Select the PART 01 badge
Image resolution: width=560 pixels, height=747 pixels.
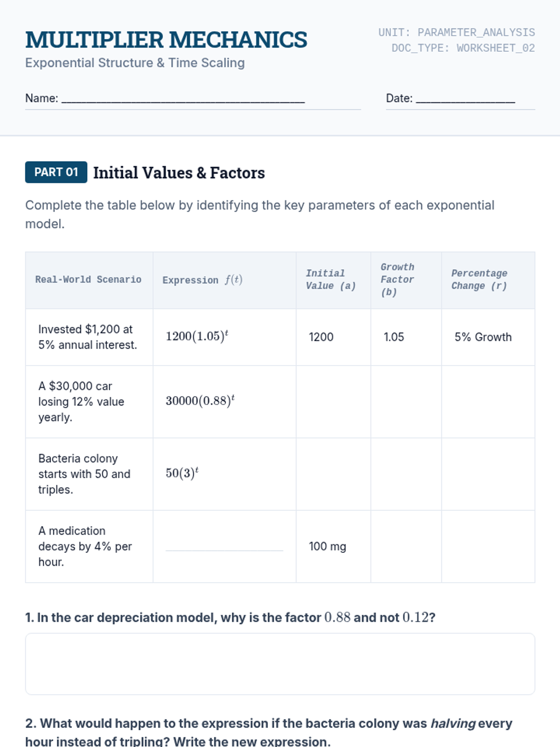click(x=56, y=172)
